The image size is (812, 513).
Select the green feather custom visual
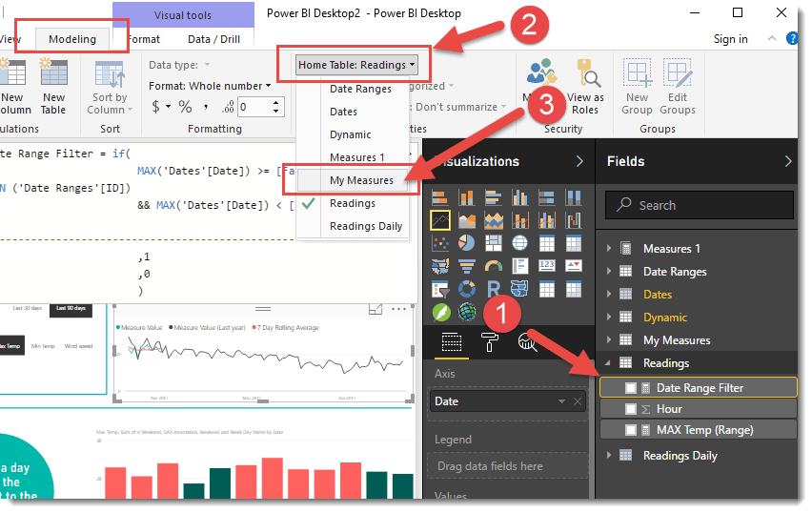click(441, 313)
